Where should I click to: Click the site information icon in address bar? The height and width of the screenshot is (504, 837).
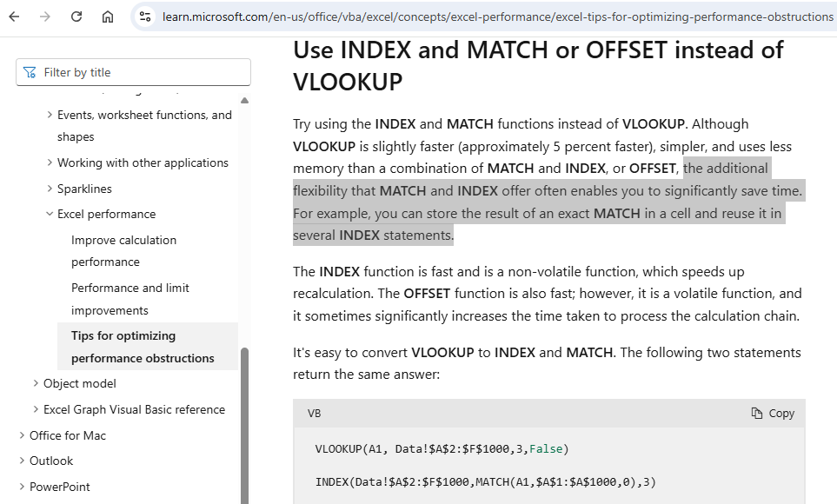(145, 17)
